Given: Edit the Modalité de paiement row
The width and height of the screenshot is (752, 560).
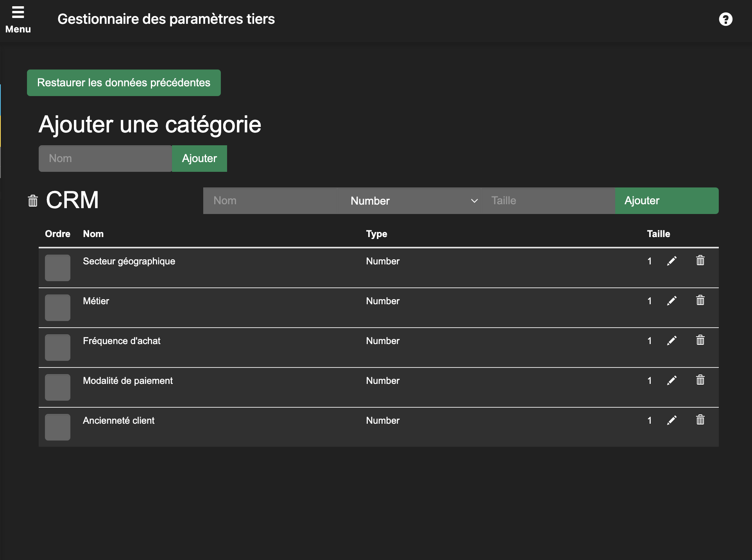Looking at the screenshot, I should (671, 380).
